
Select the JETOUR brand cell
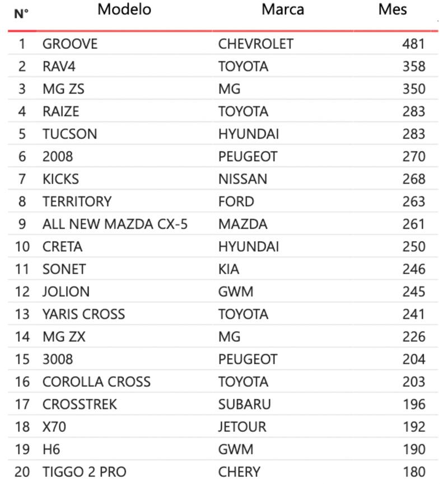[x=242, y=427]
